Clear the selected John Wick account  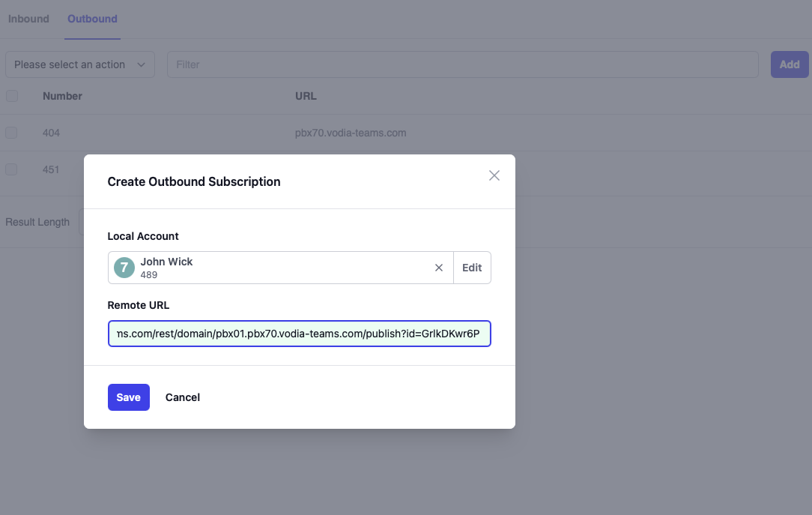click(439, 268)
